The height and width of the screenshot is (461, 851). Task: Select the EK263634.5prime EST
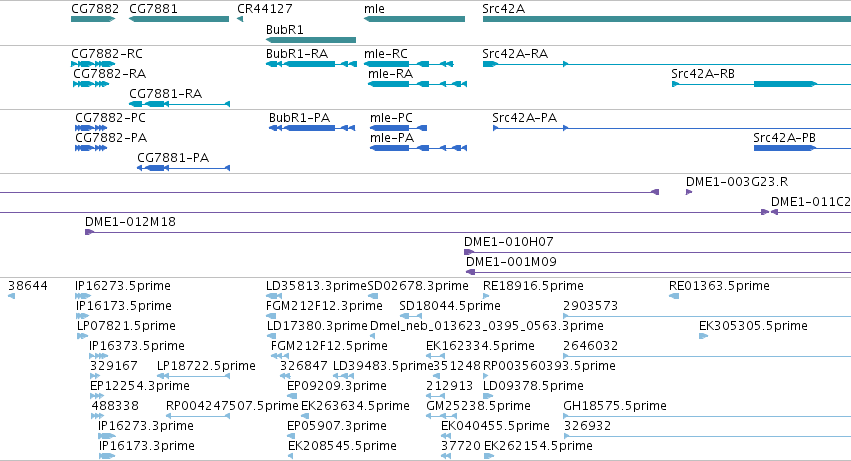(306, 416)
